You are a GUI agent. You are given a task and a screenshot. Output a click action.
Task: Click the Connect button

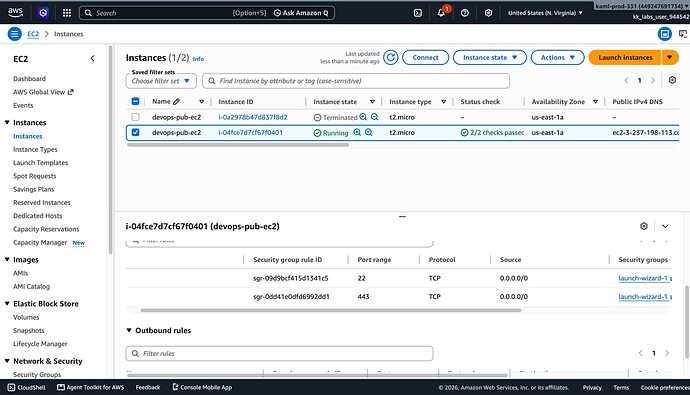click(425, 57)
